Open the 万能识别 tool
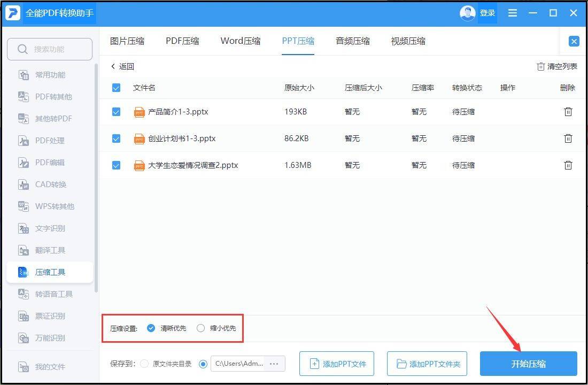 click(x=50, y=338)
